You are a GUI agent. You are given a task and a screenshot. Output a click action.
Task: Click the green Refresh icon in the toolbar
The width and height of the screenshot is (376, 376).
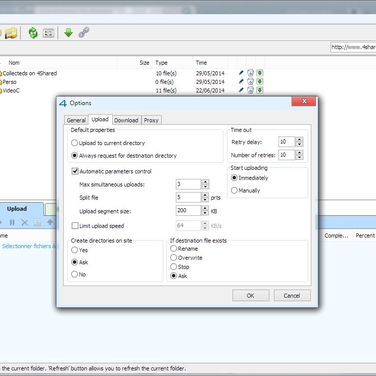(33, 33)
